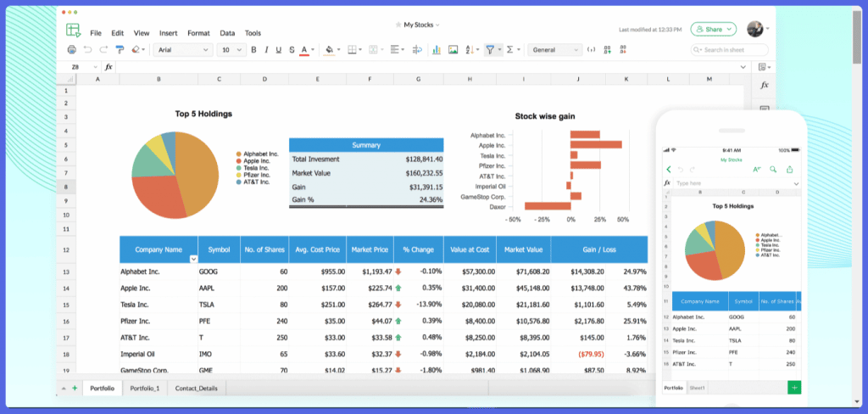Screen dimensions: 868x414
Task: Toggle strikethrough formatting
Action: (x=292, y=50)
